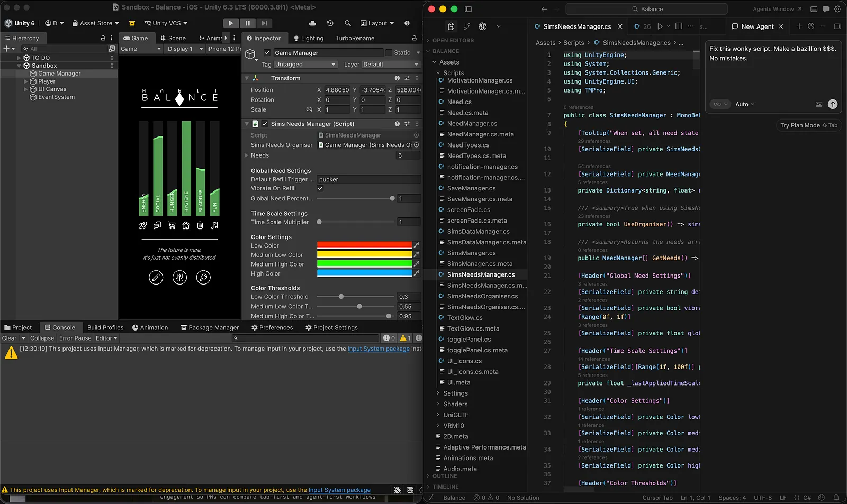847x504 pixels.
Task: Click the rocket icon in Game view
Action: 143,225
